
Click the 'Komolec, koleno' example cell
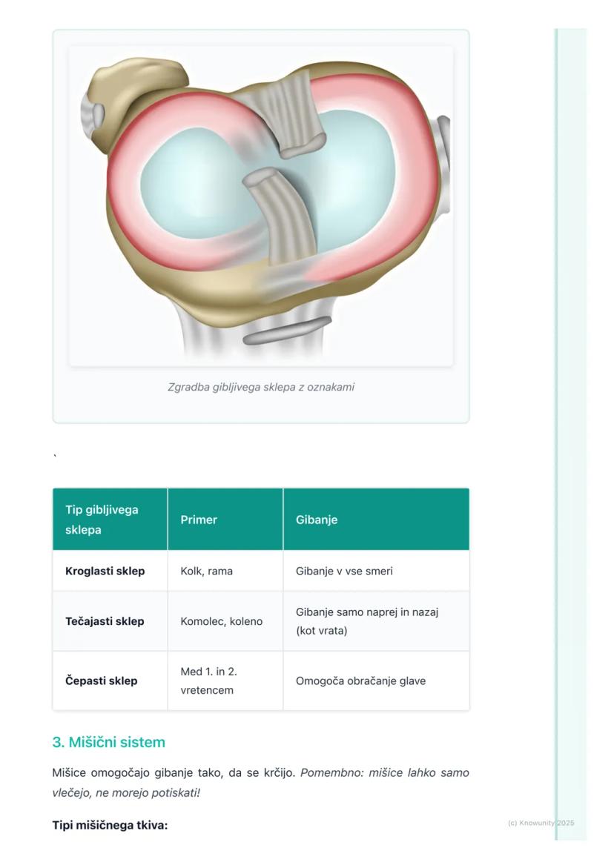(x=221, y=621)
